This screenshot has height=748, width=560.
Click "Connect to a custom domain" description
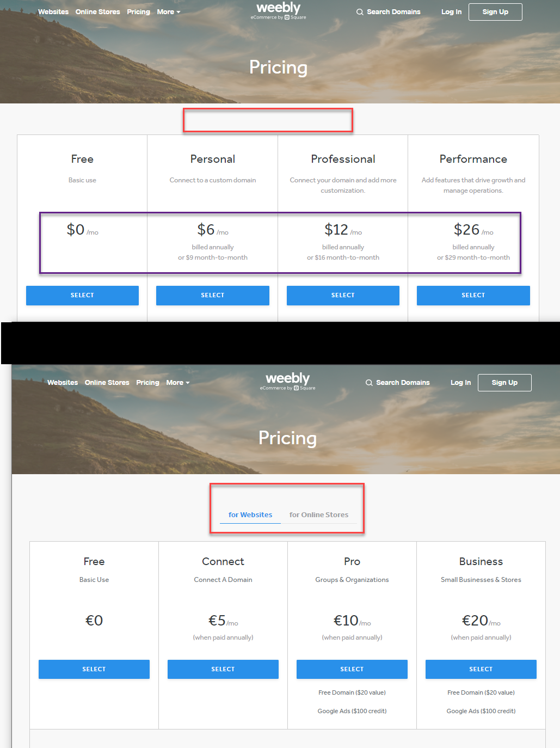[x=213, y=180]
